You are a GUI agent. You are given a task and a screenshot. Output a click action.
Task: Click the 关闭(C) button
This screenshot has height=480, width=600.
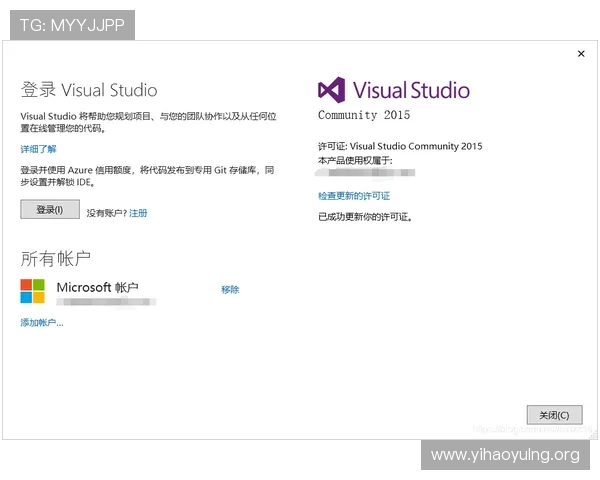click(x=554, y=415)
